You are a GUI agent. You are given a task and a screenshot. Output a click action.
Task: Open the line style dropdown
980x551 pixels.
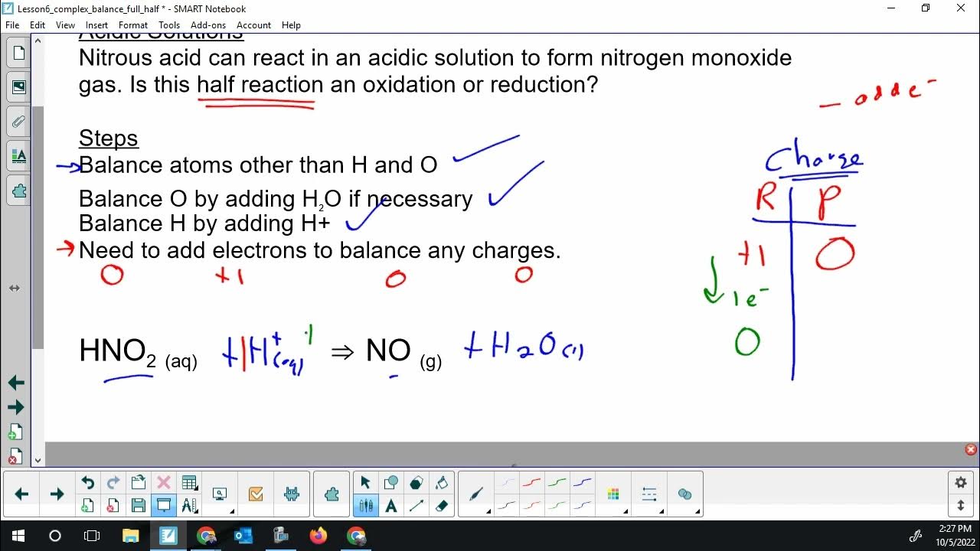(x=649, y=494)
